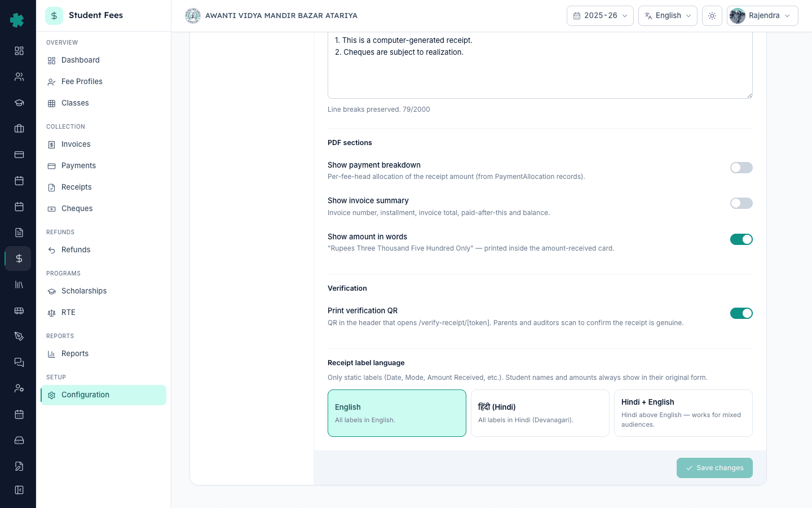
Task: Click into the receipt terms textarea
Action: click(x=540, y=65)
